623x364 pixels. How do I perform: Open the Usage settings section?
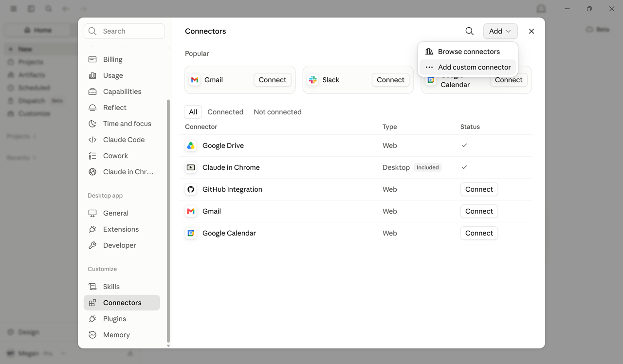[122, 75]
